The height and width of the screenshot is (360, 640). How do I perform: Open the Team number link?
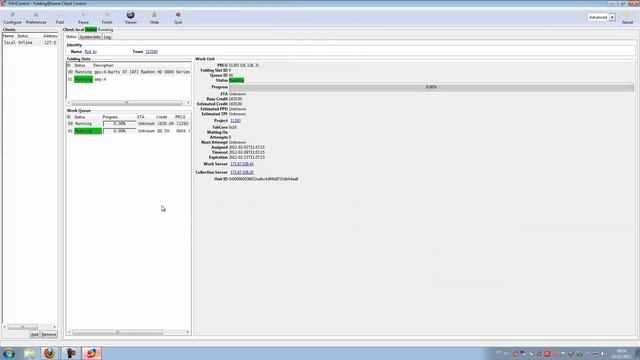click(151, 52)
